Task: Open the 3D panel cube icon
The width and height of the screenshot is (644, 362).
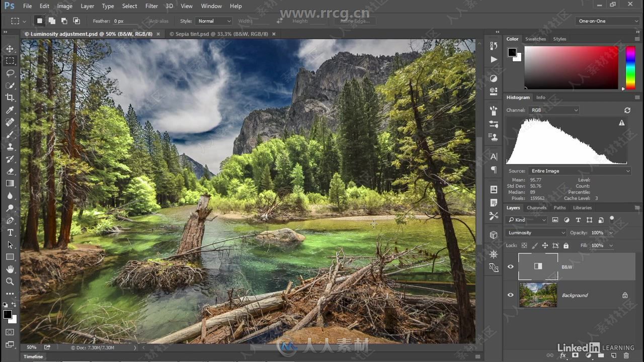Action: click(x=494, y=235)
